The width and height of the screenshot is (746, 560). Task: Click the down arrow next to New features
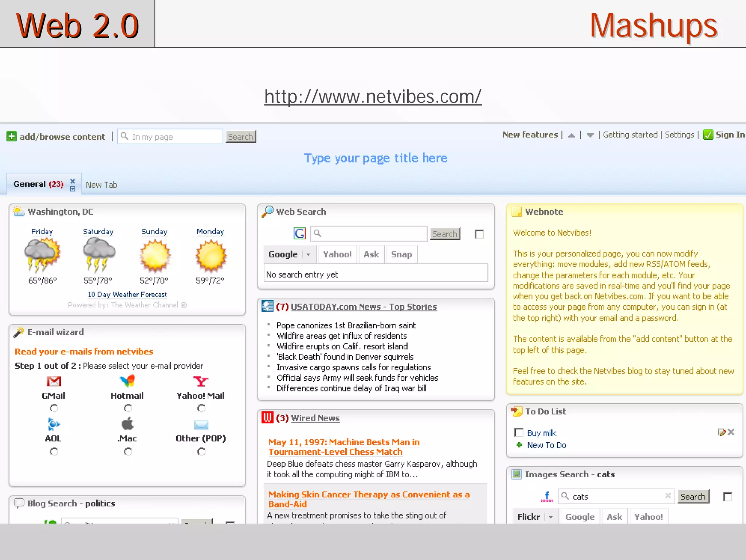(x=590, y=135)
